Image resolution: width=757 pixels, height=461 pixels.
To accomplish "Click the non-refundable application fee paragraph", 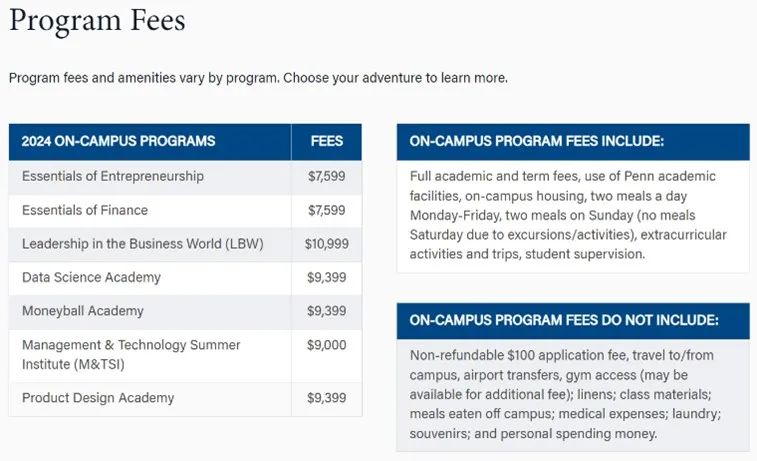I will point(565,394).
